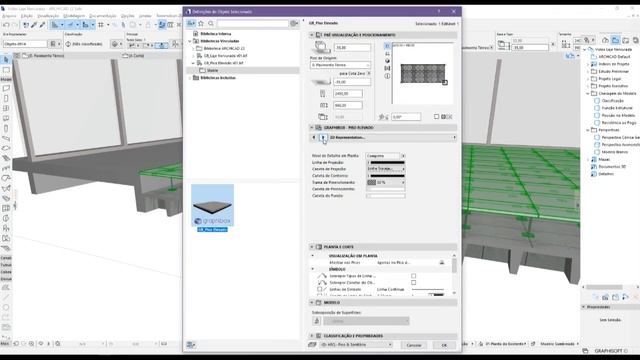Open the Opções menu
This screenshot has width=640, height=360.
point(128,16)
